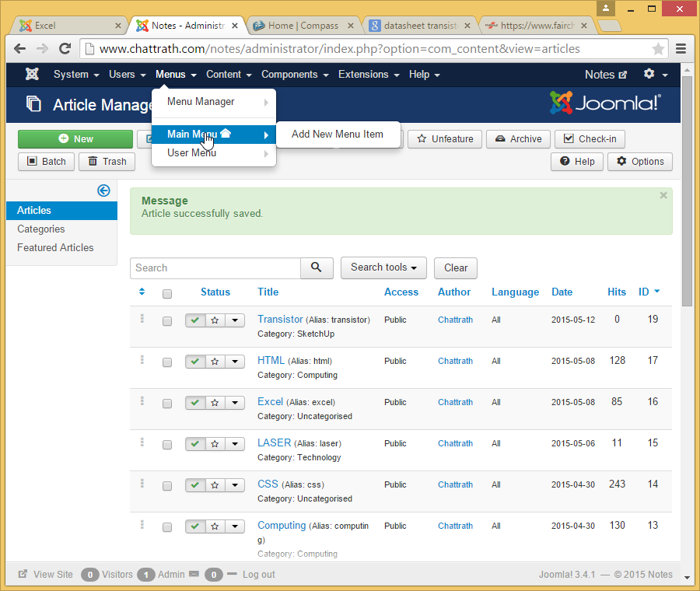The width and height of the screenshot is (700, 591).
Task: Select all articles with header checkbox
Action: tap(167, 293)
